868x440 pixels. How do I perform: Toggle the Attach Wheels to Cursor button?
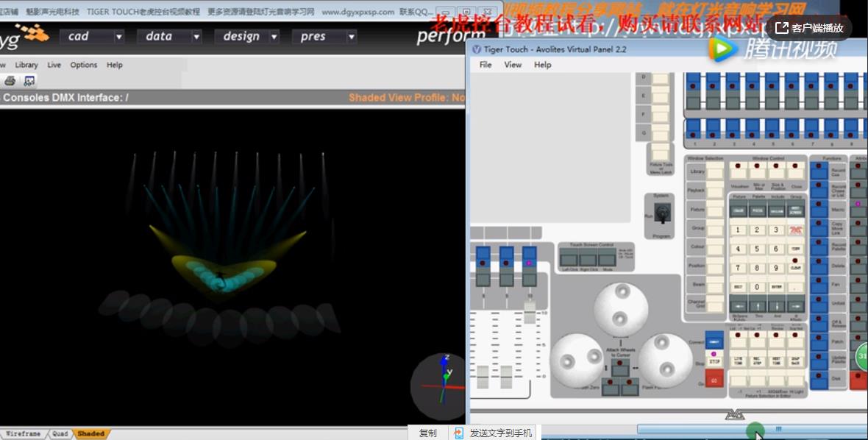point(620,367)
